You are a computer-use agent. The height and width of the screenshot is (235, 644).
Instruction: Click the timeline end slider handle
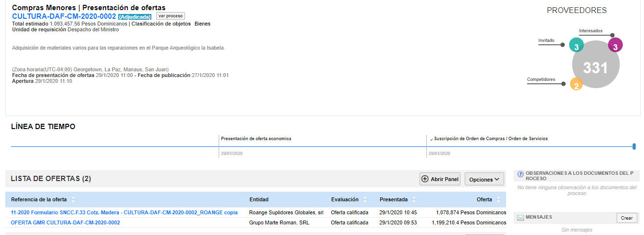634,146
